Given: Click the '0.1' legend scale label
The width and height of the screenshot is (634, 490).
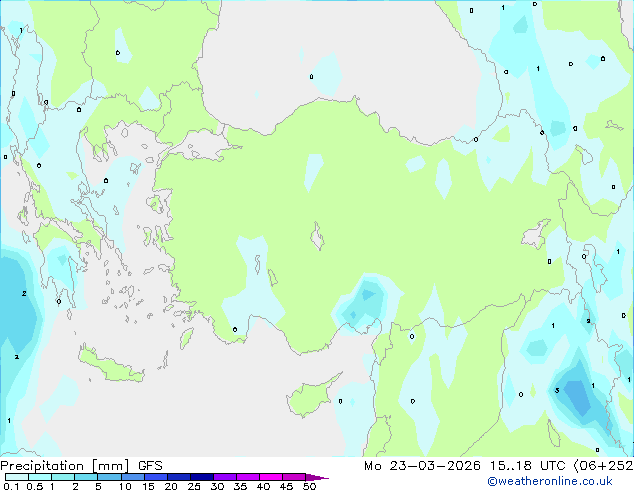Looking at the screenshot, I should (11, 486).
